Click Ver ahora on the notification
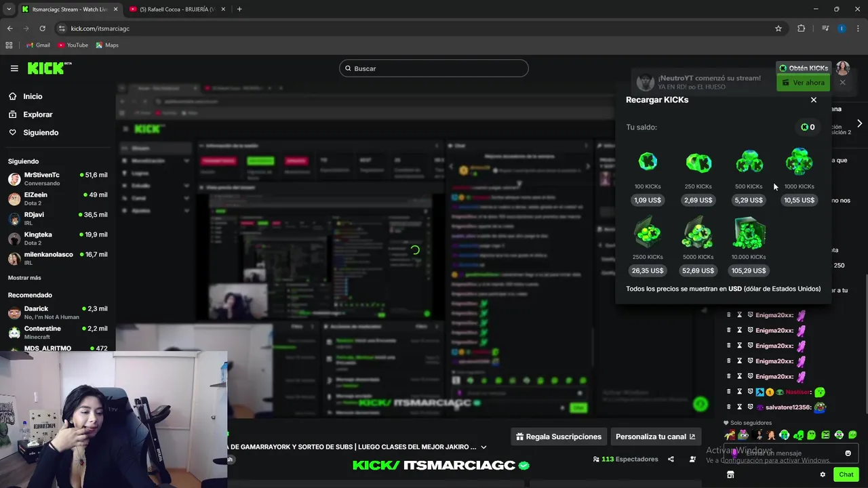 (x=804, y=83)
